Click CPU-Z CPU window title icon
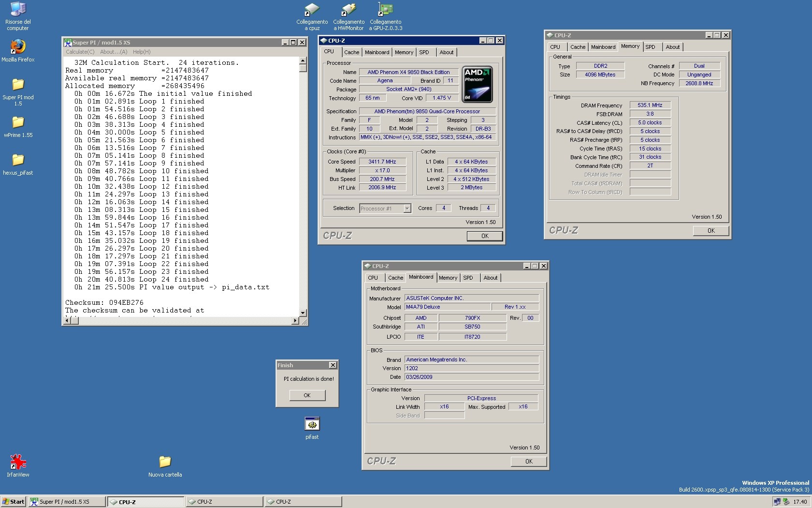The image size is (812, 508). point(323,41)
